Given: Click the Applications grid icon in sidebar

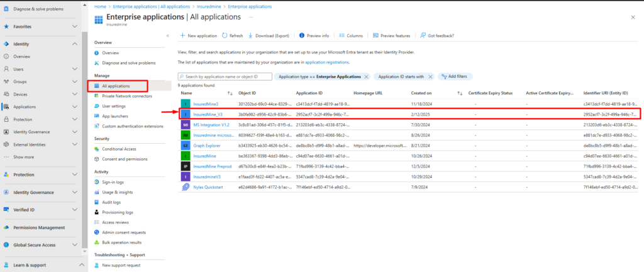Looking at the screenshot, I should point(6,107).
